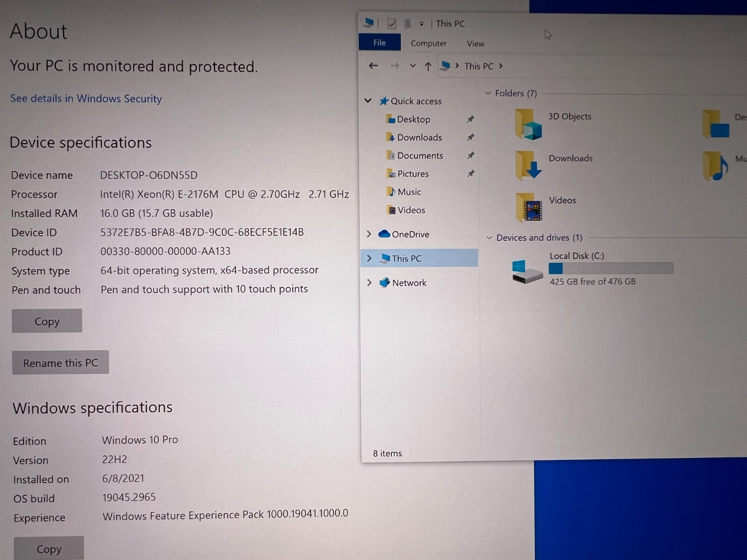Click the 16.0 GB installed RAM value
This screenshot has height=560, width=747.
[x=156, y=213]
